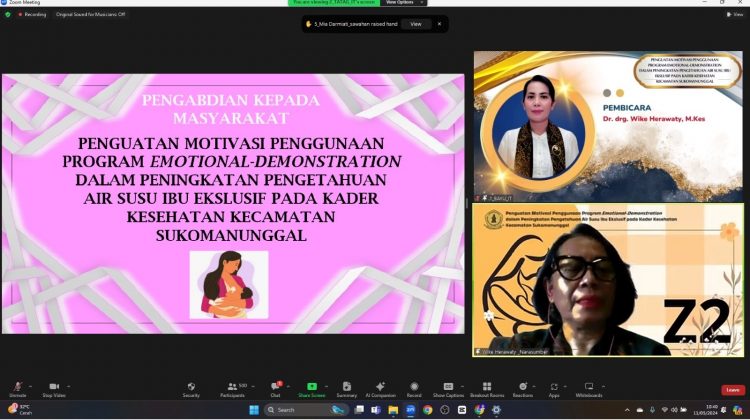750x420 pixels.
Task: Click the shared presentation slide
Action: tap(233, 203)
